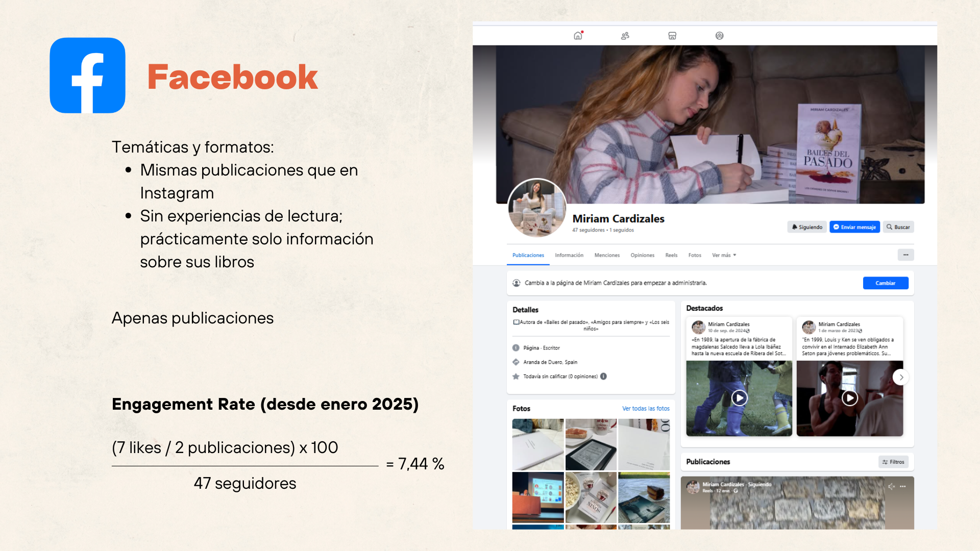Open the Reels tab
The width and height of the screenshot is (980, 551).
tap(671, 255)
